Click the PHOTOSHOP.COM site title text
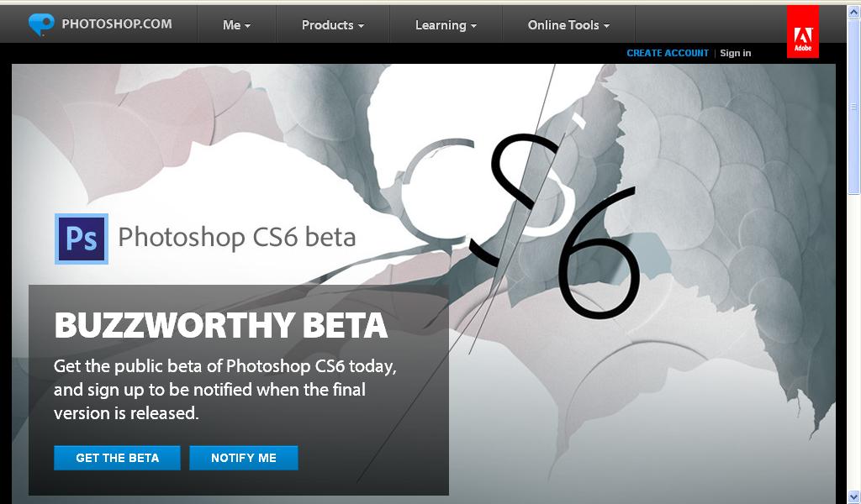The height and width of the screenshot is (504, 861). [116, 24]
